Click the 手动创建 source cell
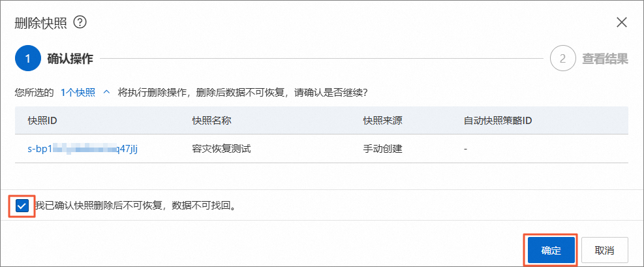 pyautogui.click(x=382, y=149)
